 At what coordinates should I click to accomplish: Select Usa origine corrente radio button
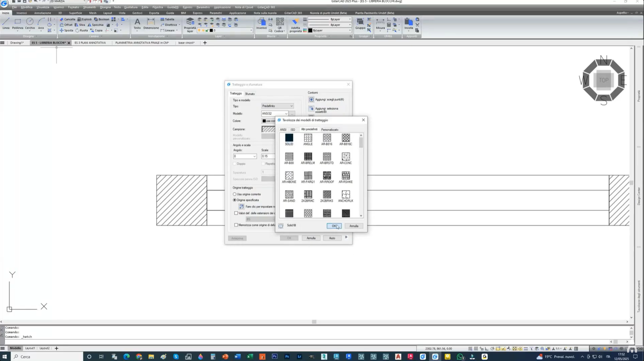235,194
